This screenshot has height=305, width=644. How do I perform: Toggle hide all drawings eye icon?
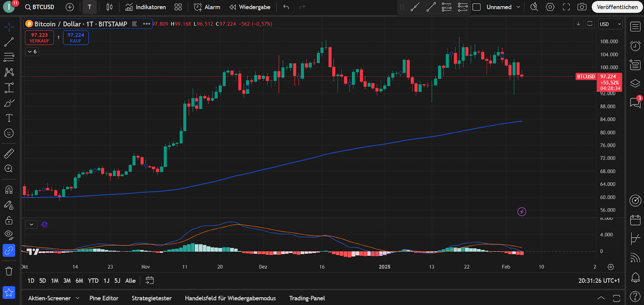pyautogui.click(x=9, y=235)
